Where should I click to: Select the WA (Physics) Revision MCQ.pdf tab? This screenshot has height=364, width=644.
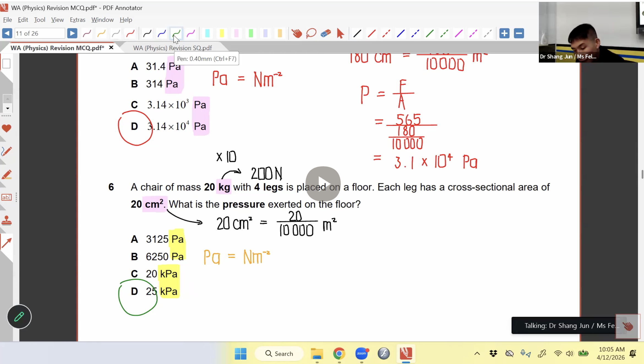point(57,48)
